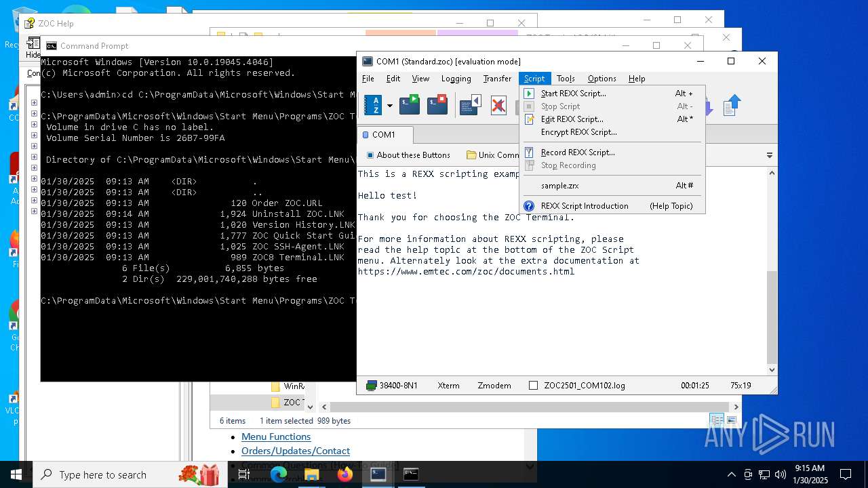Click ZOC2501_COM102.log in status bar
This screenshot has height=488, width=868.
pyautogui.click(x=585, y=386)
